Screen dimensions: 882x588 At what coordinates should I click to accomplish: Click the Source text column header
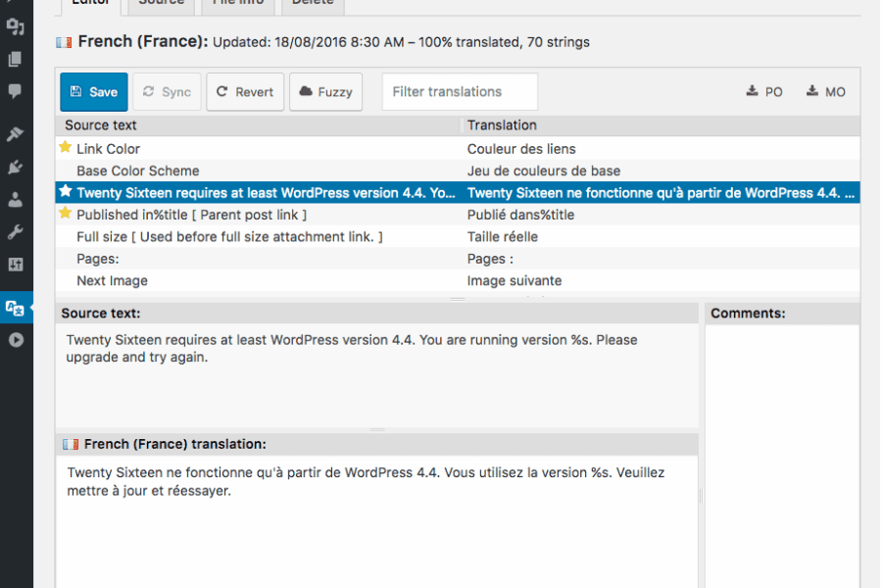[258, 124]
